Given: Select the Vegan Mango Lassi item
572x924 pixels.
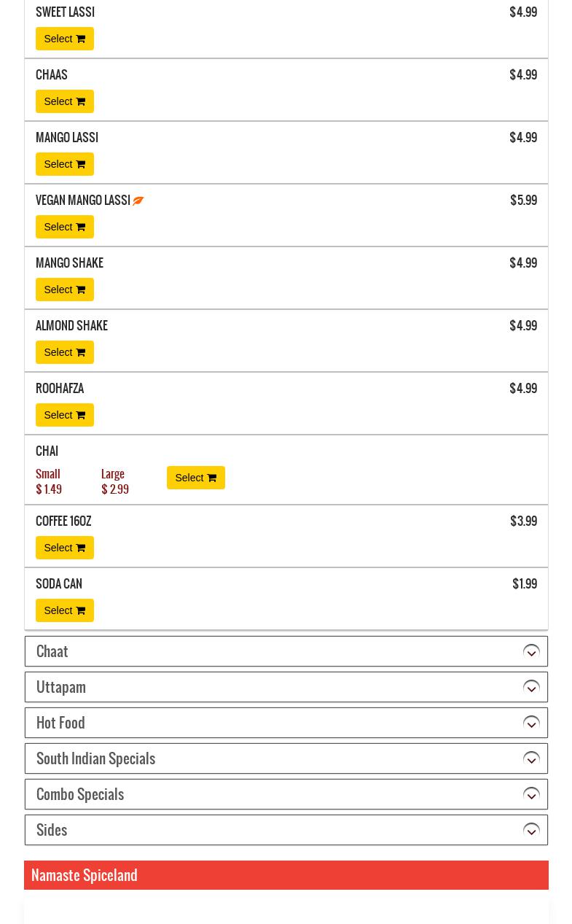Looking at the screenshot, I should 64,227.
